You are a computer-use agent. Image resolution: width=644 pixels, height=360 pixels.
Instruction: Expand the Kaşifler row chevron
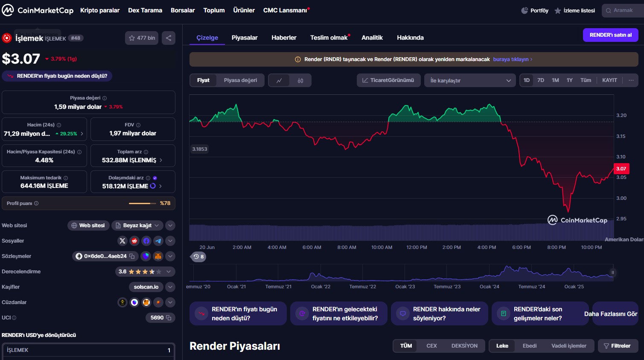pyautogui.click(x=170, y=287)
